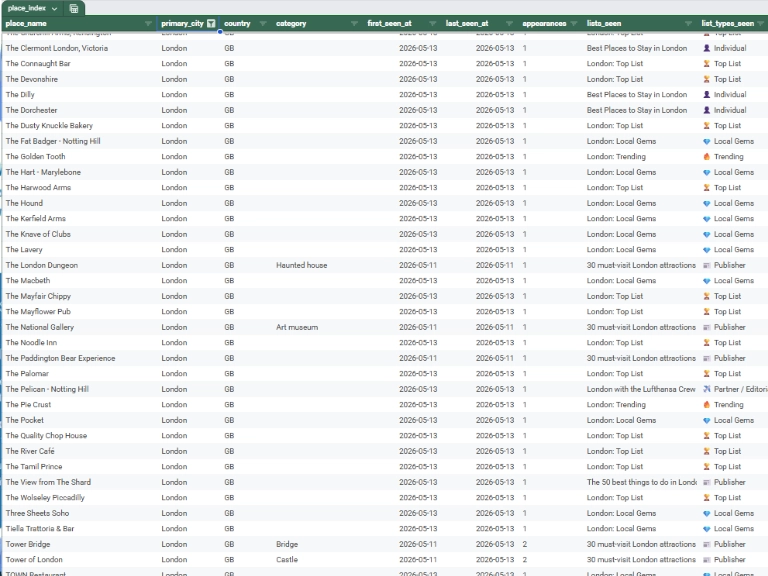Click the Top List icon in The Harwood Arms row
The height and width of the screenshot is (576, 768).
(x=706, y=188)
